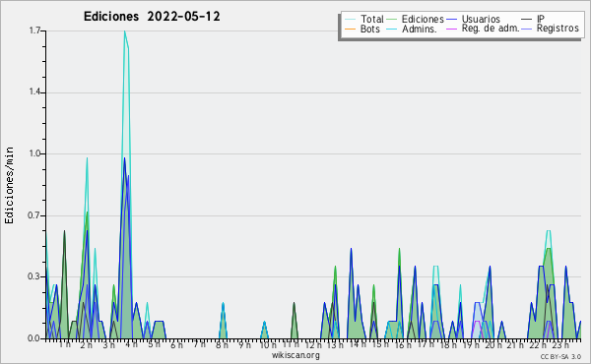Click the '4 h' x-axis tick label
Image resolution: width=591 pixels, height=364 pixels.
(x=132, y=344)
